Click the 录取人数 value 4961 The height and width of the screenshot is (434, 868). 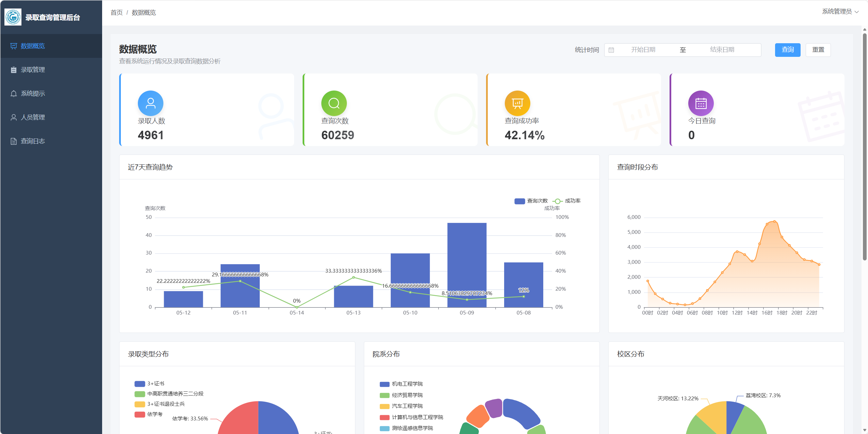tap(151, 135)
